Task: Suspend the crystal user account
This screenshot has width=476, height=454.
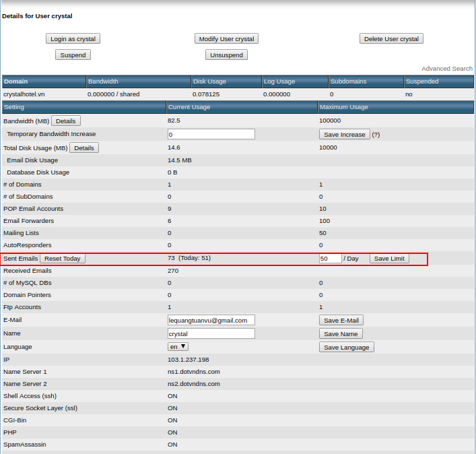Action: coord(73,55)
